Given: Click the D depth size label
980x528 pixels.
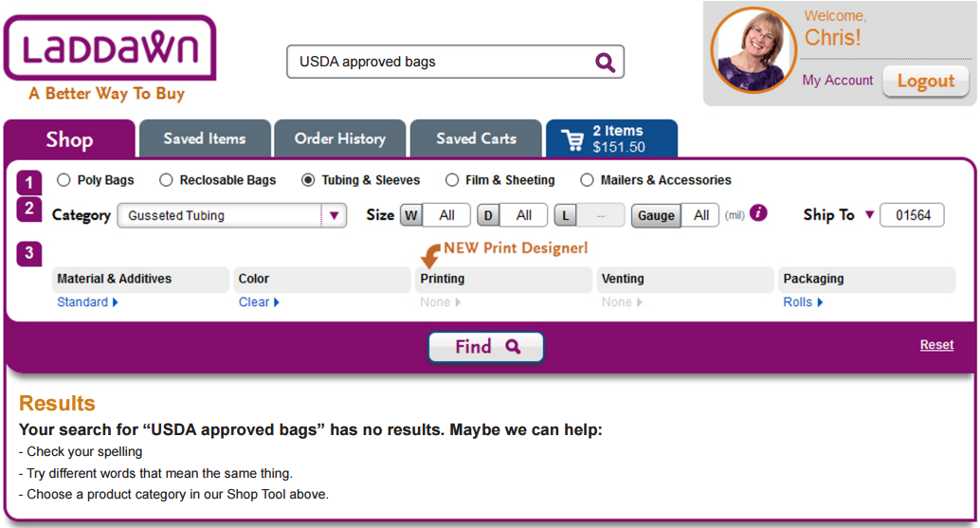Looking at the screenshot, I should click(488, 215).
